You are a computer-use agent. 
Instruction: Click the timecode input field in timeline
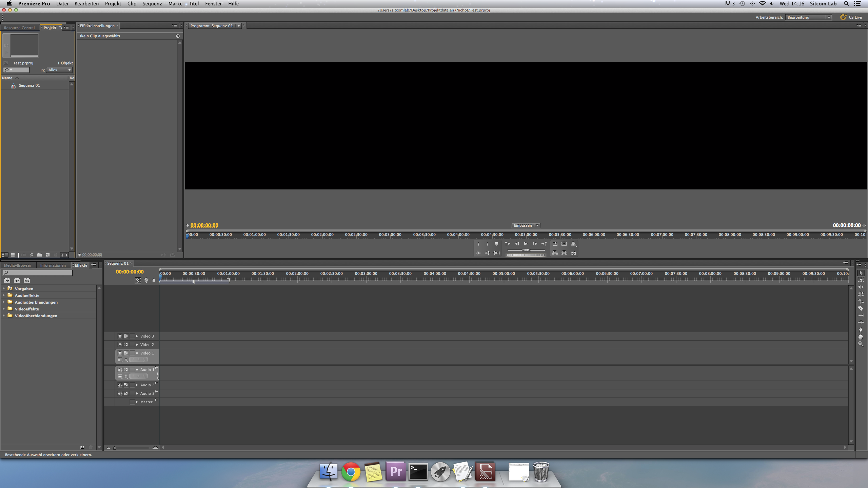tap(130, 271)
